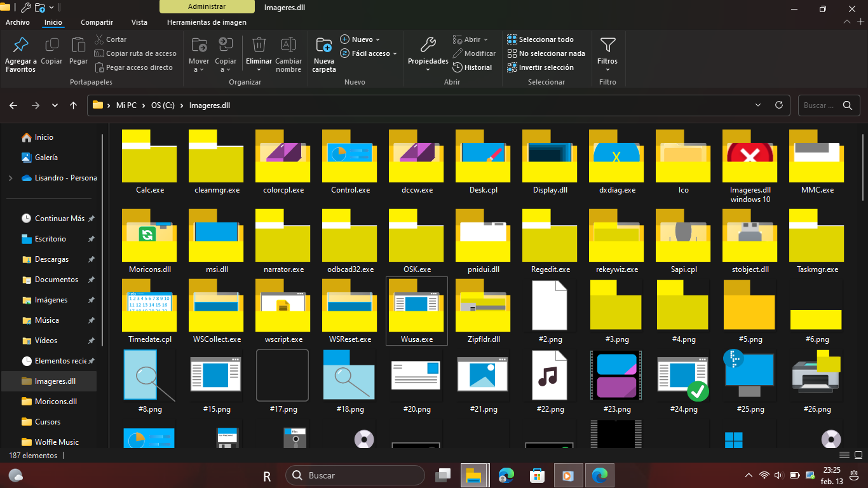Open the address bar history dropdown
The image size is (868, 488).
757,105
